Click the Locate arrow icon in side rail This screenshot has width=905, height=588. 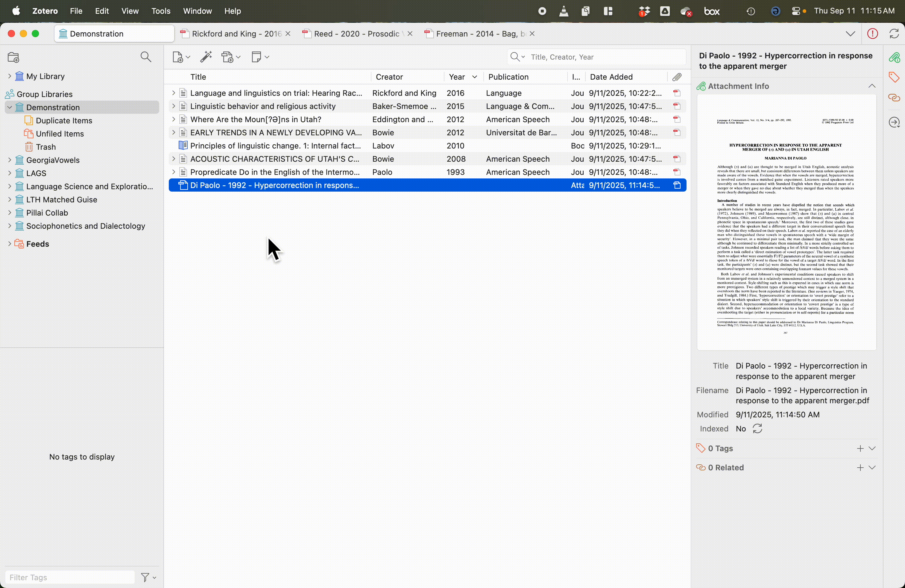coord(894,122)
